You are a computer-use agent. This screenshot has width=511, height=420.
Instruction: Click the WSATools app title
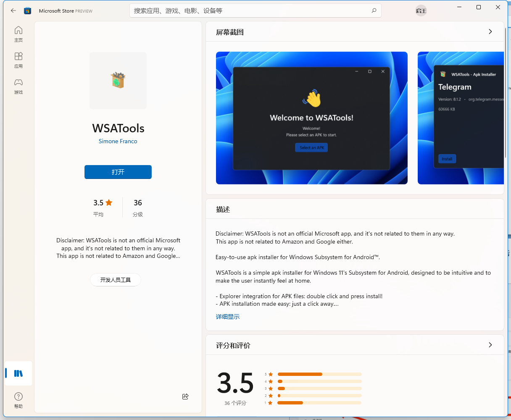[x=118, y=128]
